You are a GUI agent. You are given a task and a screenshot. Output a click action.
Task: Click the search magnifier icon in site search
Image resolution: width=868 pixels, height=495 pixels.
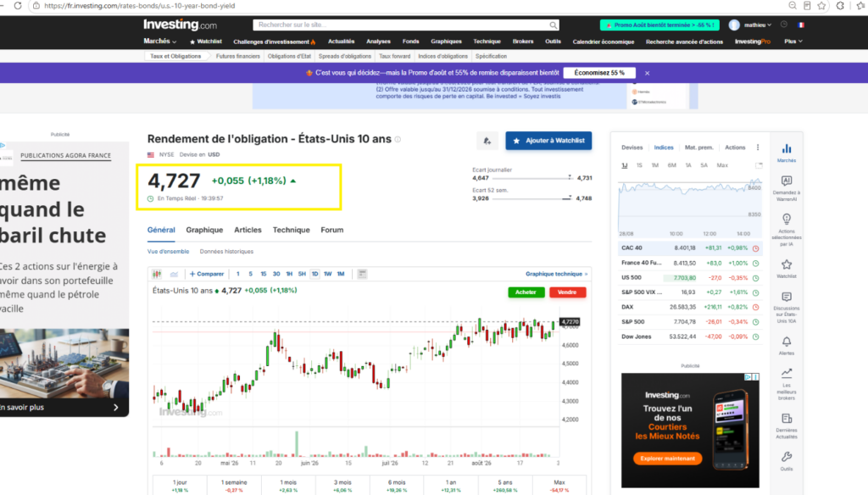553,25
